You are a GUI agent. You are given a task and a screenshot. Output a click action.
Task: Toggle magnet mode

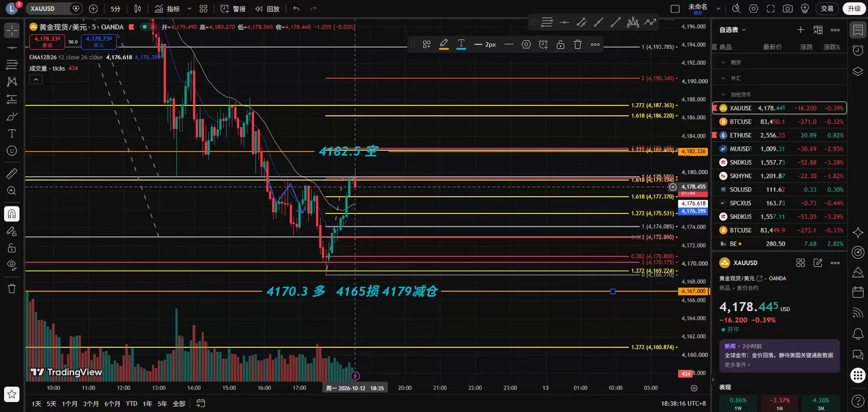[12, 214]
